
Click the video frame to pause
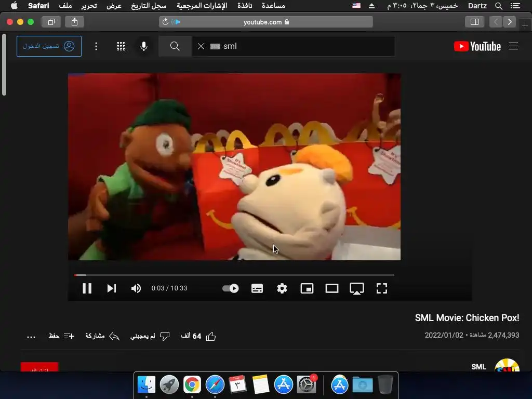pos(234,167)
